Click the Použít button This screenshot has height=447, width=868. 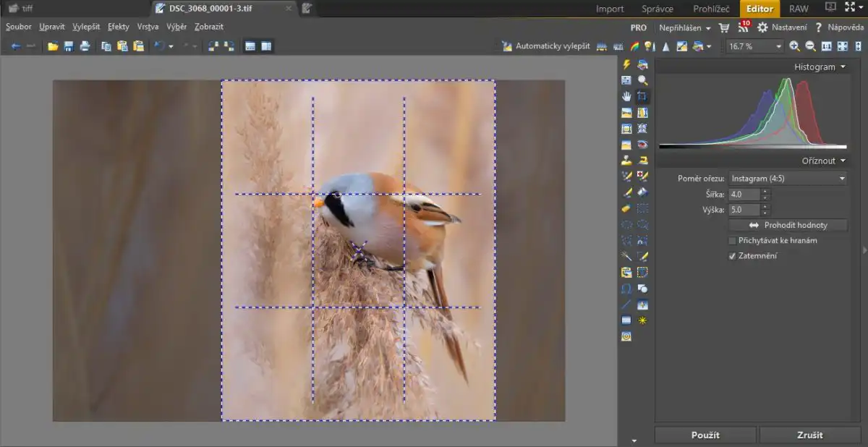point(705,435)
